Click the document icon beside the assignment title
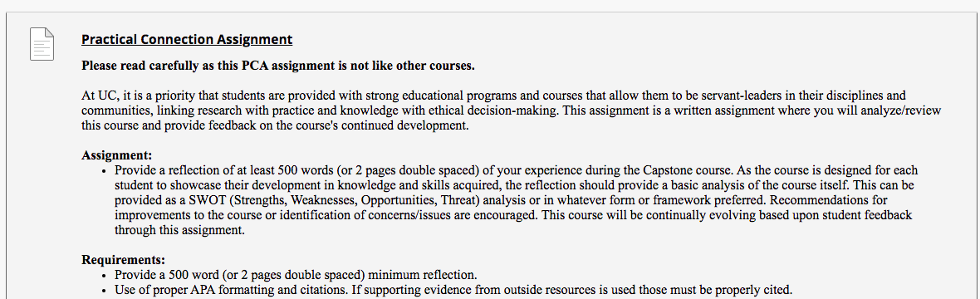Viewport: 980px width, 299px height. coord(42,44)
